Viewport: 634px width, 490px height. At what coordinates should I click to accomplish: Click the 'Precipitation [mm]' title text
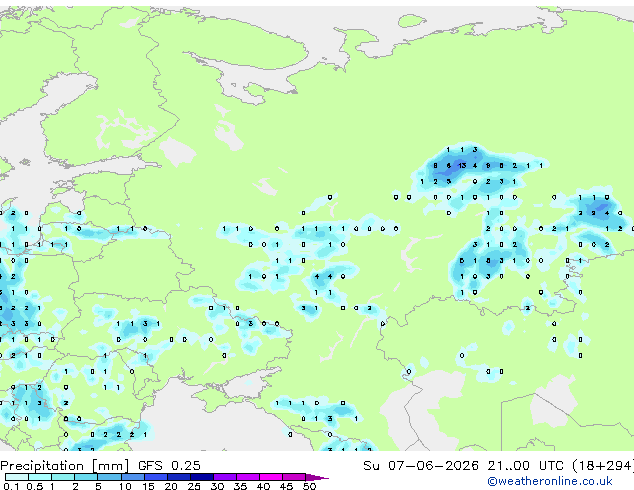click(65, 466)
